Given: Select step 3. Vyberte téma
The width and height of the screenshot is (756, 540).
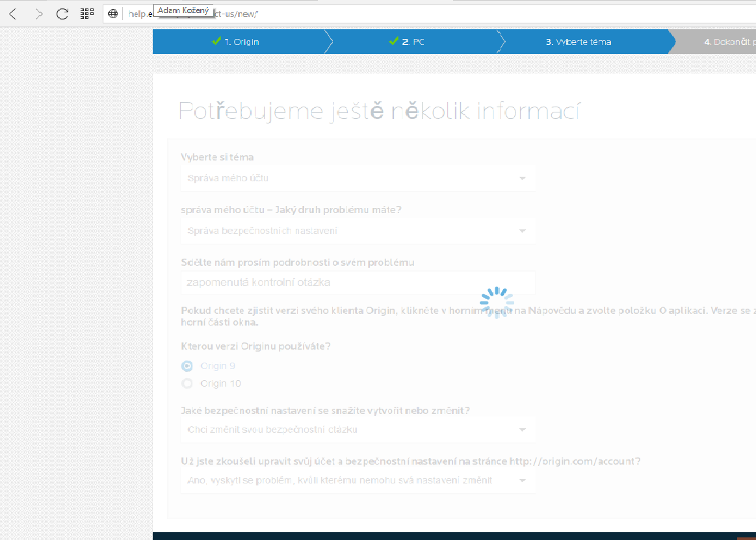Looking at the screenshot, I should click(578, 42).
